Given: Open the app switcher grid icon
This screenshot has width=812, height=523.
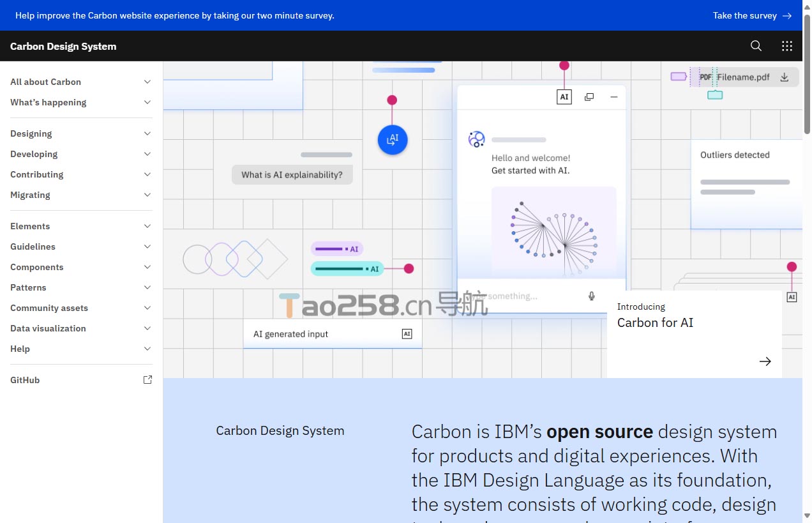Looking at the screenshot, I should point(787,46).
